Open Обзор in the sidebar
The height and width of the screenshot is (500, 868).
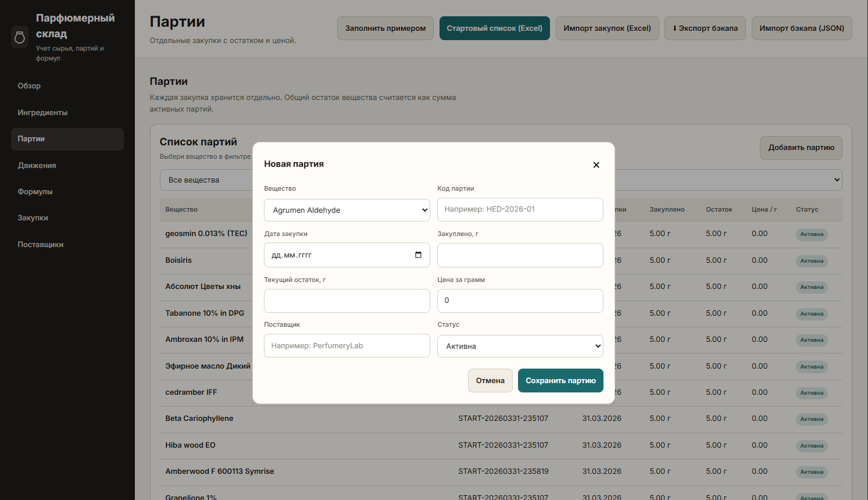[x=29, y=86]
